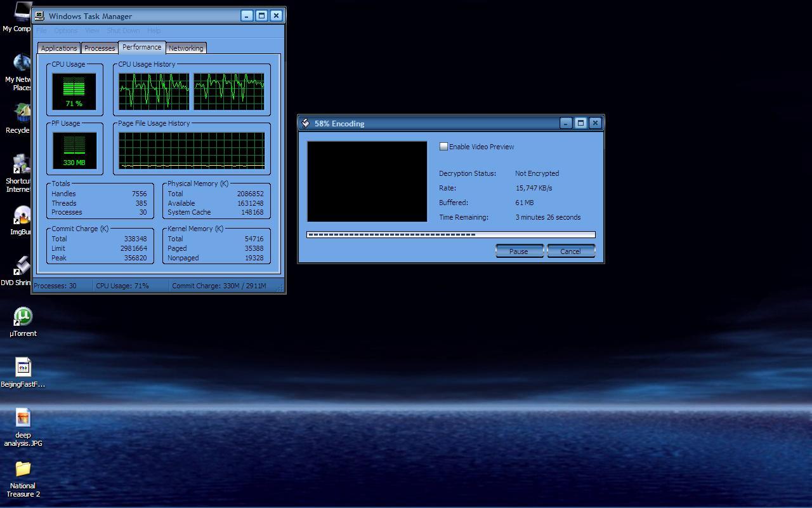Switch to the Networking tab
This screenshot has width=812, height=508.
click(x=186, y=48)
